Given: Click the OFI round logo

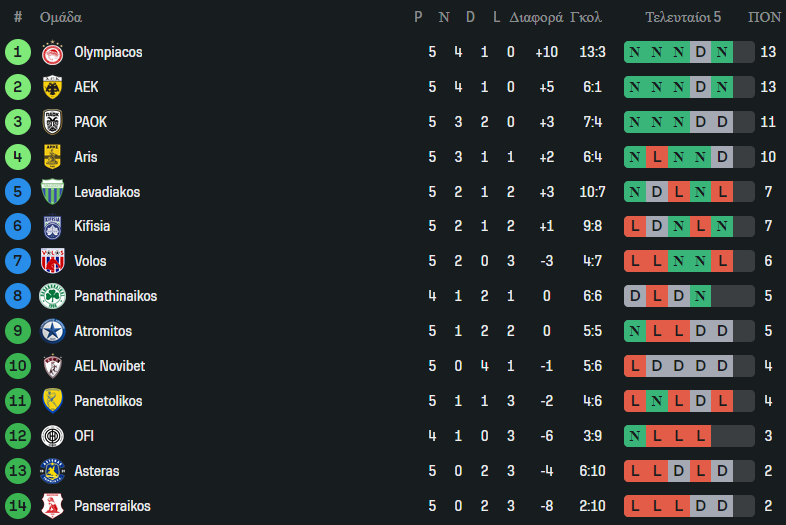Looking at the screenshot, I should tap(52, 436).
